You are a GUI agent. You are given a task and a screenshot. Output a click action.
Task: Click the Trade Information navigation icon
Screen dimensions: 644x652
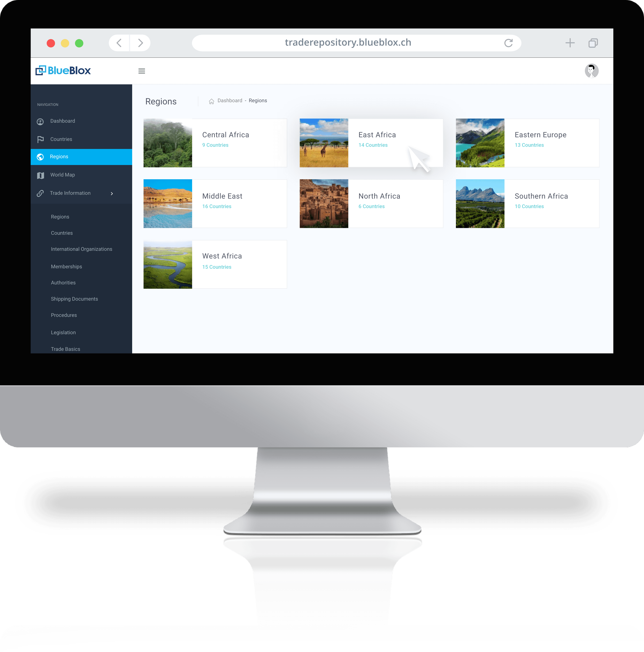click(41, 193)
